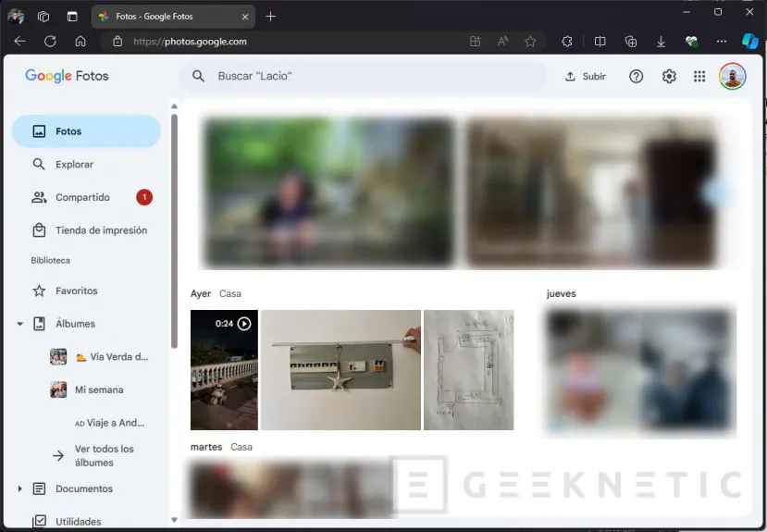
Task: Click the sidebar scrollbar thumb
Action: click(x=174, y=230)
